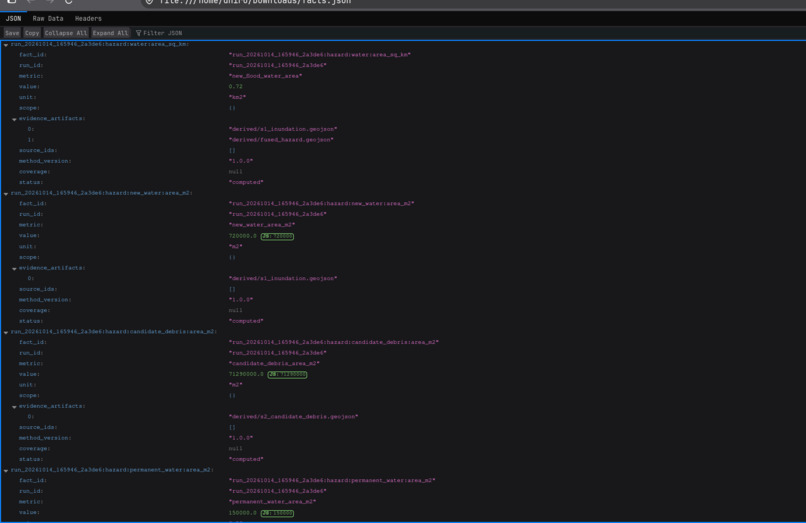Select the run_id value in the permanent_water block
The height and width of the screenshot is (523, 806).
point(278,491)
